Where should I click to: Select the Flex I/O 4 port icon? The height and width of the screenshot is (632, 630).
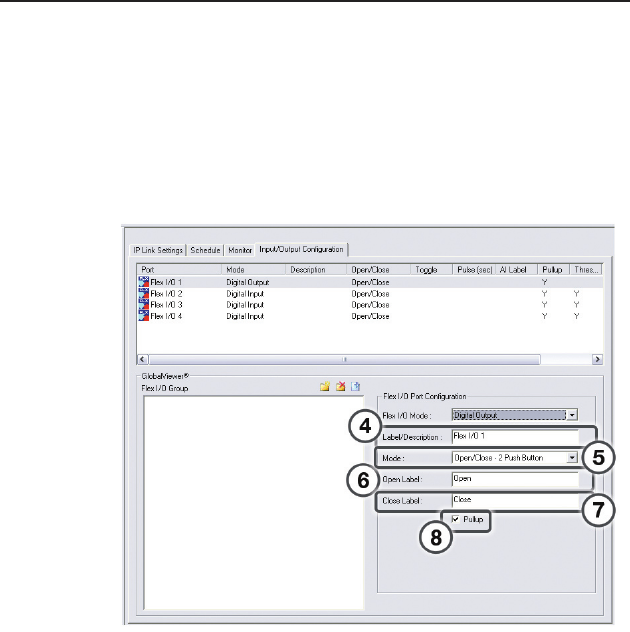(x=144, y=315)
